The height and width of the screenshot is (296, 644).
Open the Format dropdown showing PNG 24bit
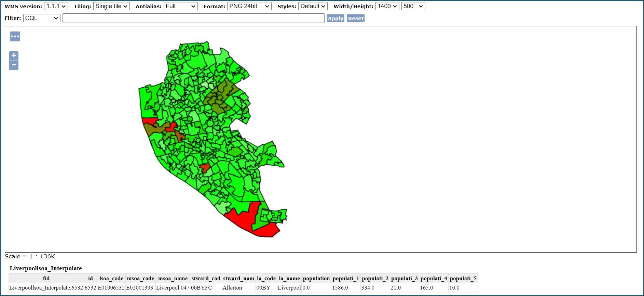point(249,6)
